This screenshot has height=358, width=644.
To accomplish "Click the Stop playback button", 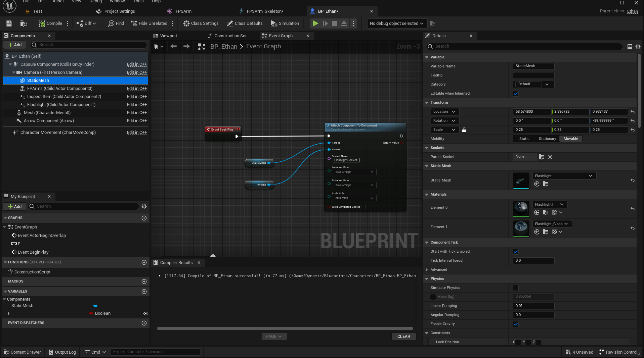I will pyautogui.click(x=335, y=23).
